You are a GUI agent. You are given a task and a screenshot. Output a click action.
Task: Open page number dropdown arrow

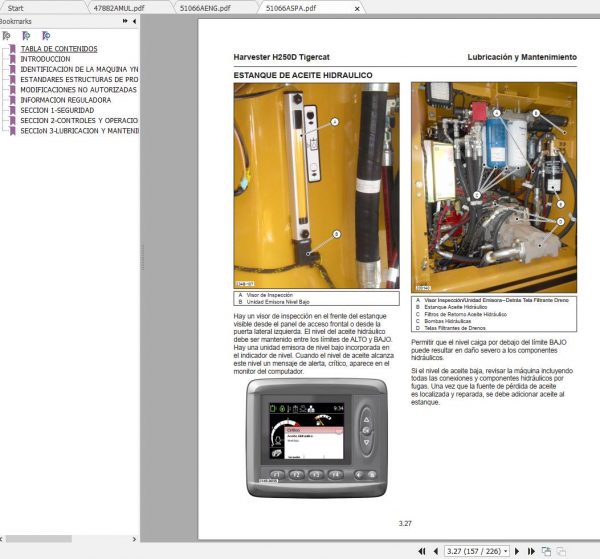click(x=506, y=551)
